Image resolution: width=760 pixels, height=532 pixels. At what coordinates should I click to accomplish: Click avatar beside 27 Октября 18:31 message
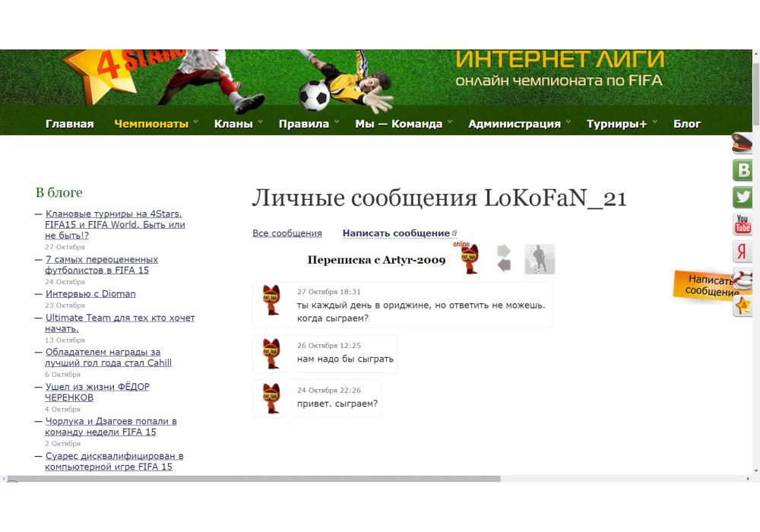pos(271,300)
